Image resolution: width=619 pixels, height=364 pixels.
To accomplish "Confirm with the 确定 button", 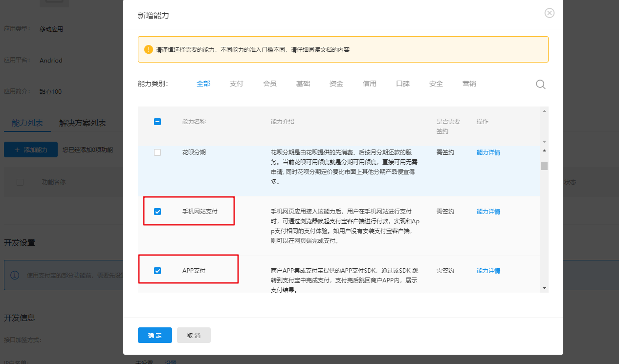I will (x=155, y=335).
